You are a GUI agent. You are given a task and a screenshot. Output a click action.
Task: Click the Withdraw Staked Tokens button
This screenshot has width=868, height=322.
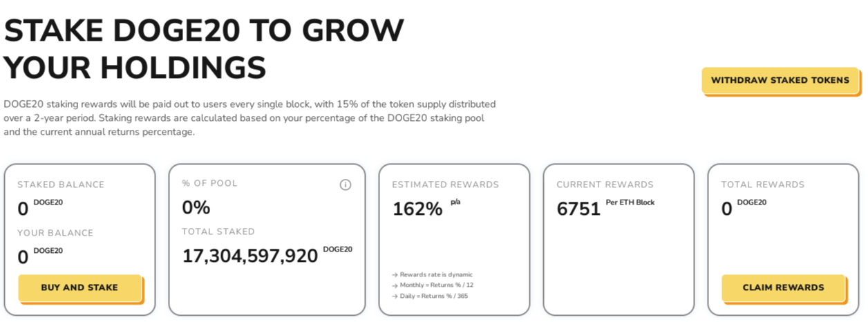pos(780,80)
